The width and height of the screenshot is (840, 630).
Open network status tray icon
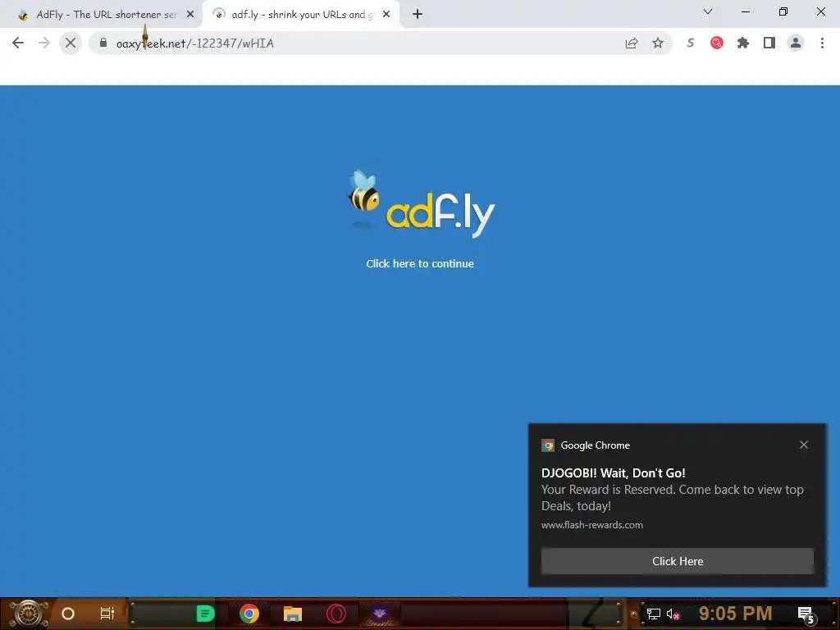tap(654, 614)
